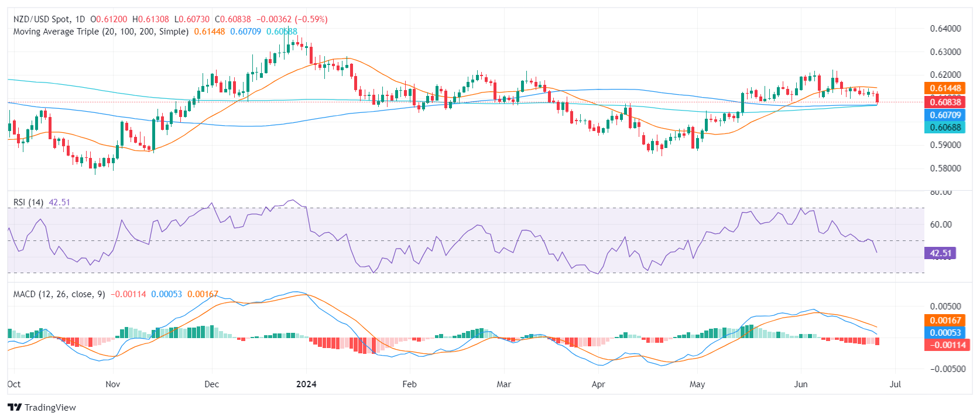Click the TradingView logo icon
This screenshot has height=420, width=980.
[x=15, y=408]
